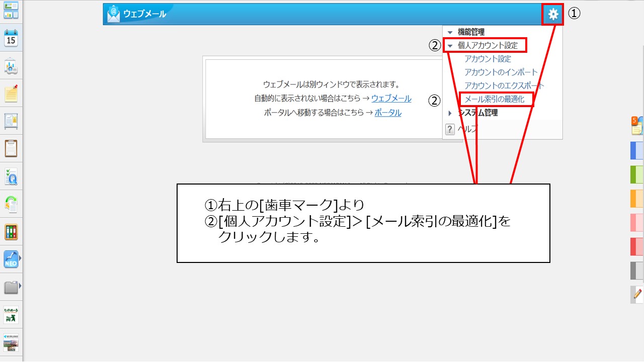This screenshot has height=362, width=644.
Task: Select the red sticky note color
Action: tap(637, 246)
